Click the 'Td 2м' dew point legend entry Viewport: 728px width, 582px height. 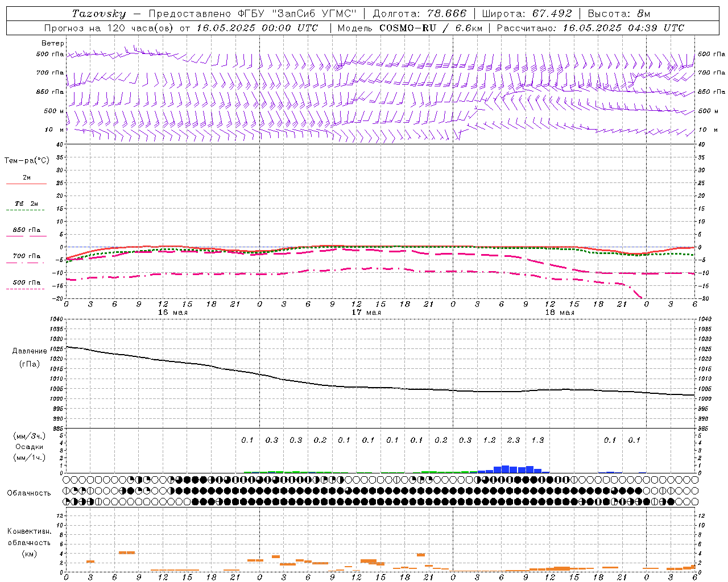(26, 203)
